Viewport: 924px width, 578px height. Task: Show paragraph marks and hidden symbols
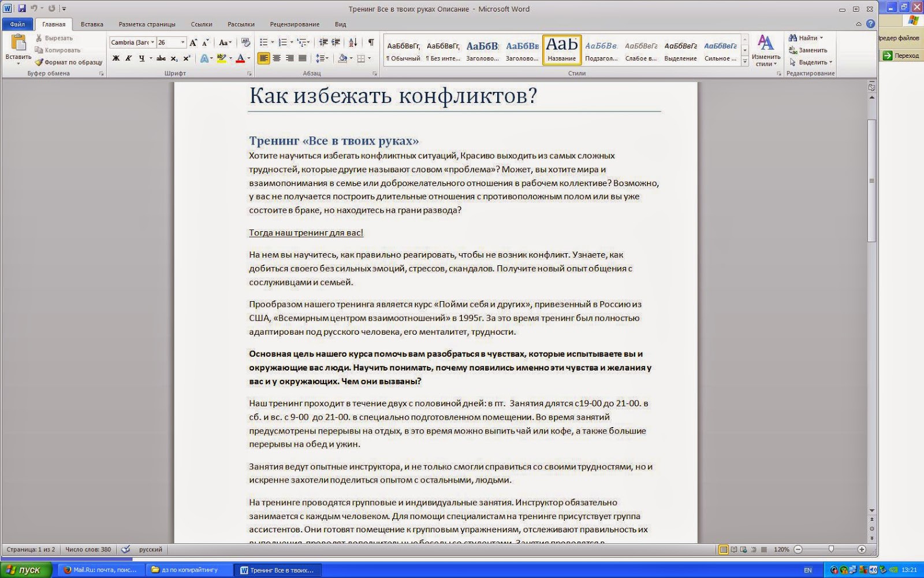click(371, 42)
